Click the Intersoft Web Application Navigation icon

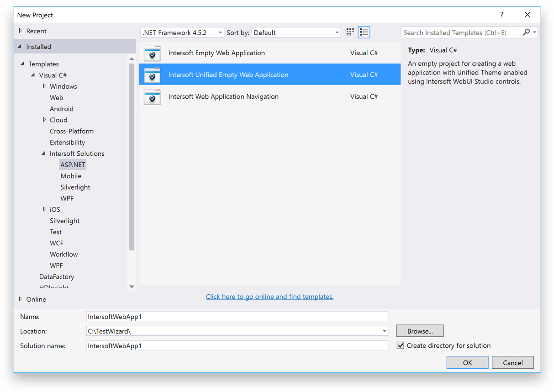click(152, 97)
